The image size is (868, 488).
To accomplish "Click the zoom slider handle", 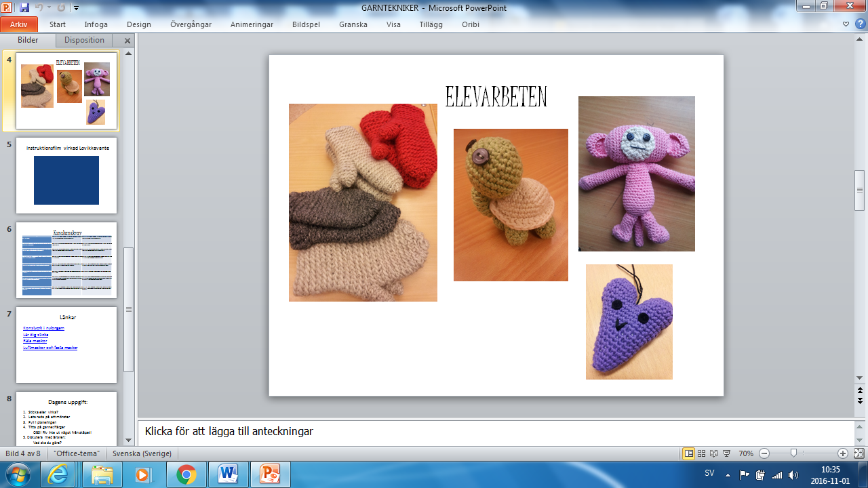I will [x=793, y=453].
